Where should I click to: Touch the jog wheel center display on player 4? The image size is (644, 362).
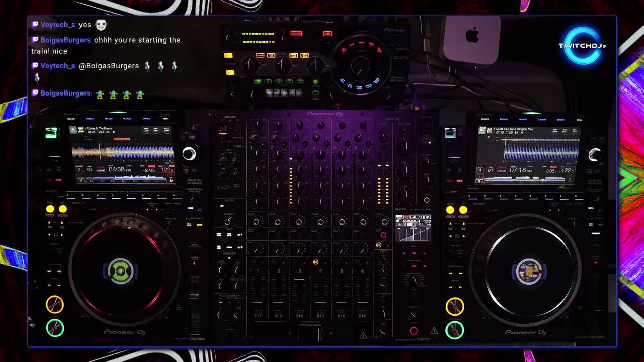coord(529,271)
